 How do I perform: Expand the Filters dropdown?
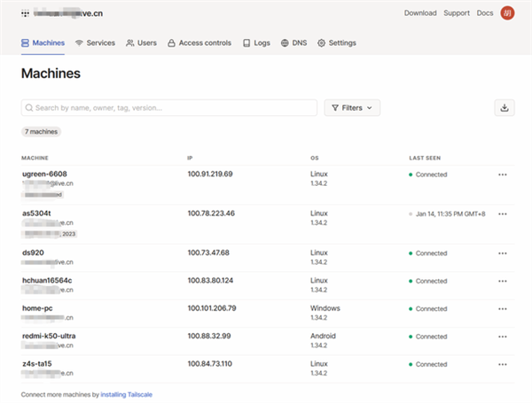click(x=352, y=108)
